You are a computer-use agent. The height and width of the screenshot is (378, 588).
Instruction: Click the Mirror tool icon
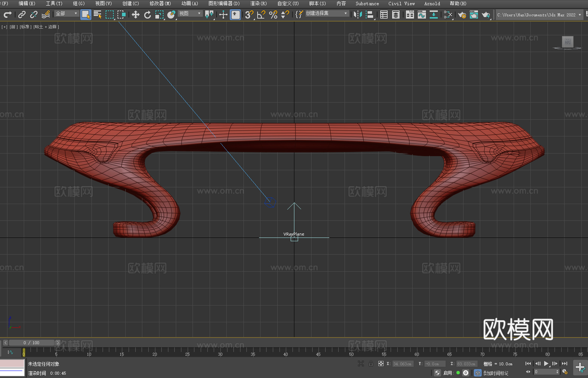pyautogui.click(x=358, y=14)
